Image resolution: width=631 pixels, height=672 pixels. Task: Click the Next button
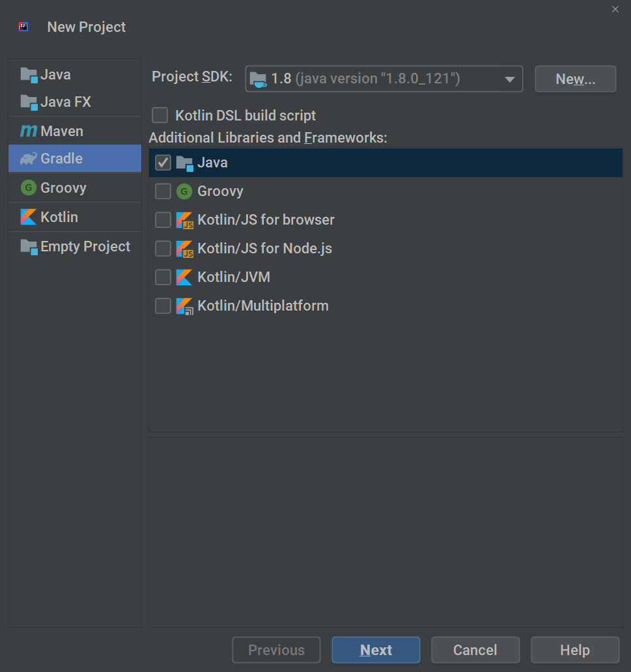tap(376, 650)
